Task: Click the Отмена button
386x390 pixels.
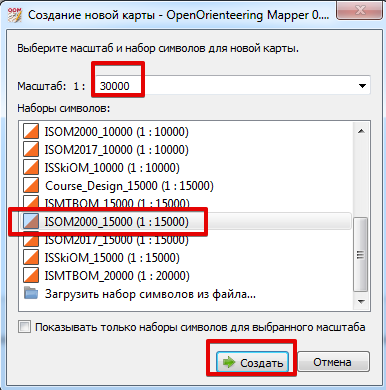Action: (x=333, y=362)
